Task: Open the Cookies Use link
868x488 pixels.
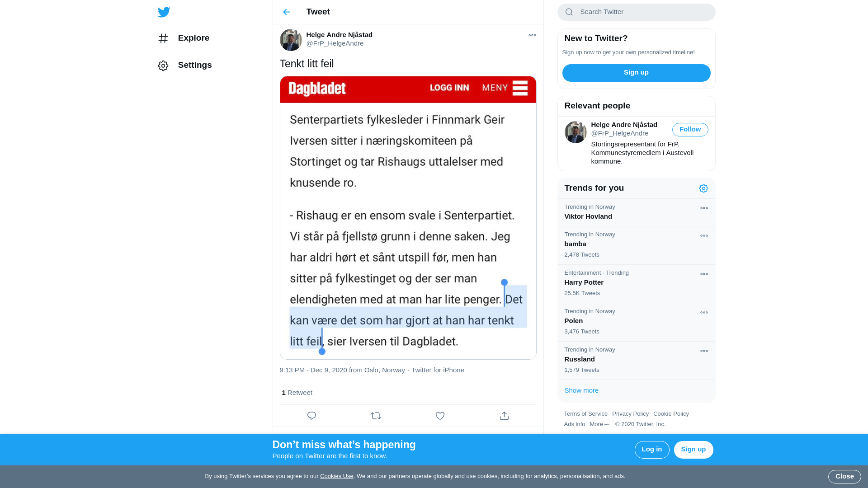Action: 336,476
